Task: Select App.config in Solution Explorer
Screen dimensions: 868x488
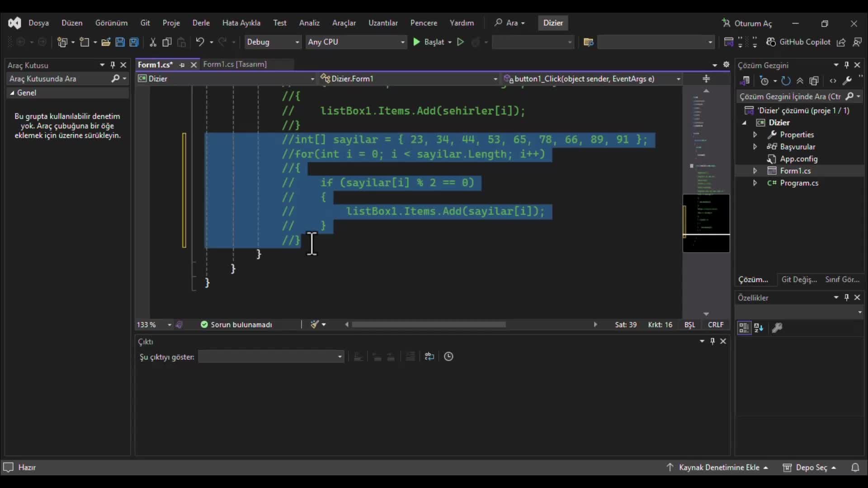Action: (798, 159)
